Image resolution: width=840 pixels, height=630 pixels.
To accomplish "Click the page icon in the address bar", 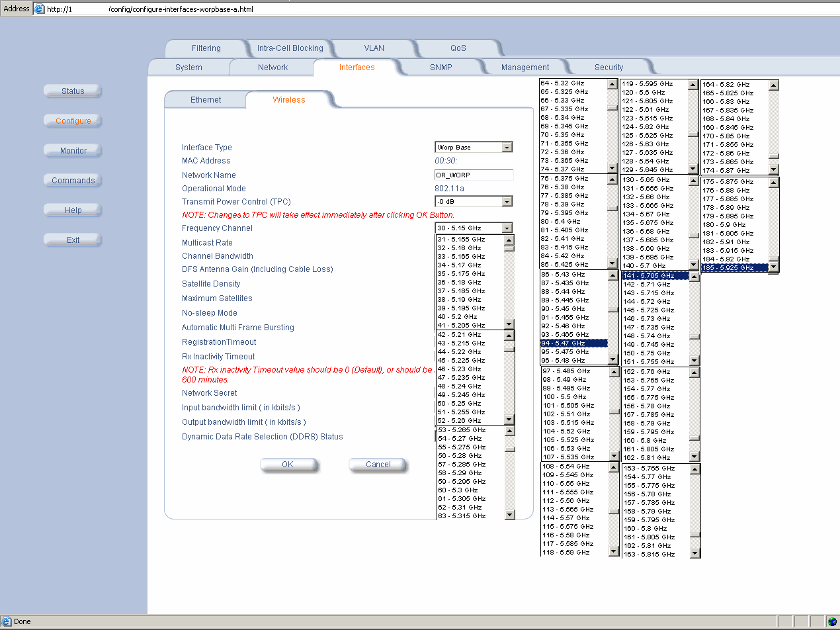I will [39, 9].
